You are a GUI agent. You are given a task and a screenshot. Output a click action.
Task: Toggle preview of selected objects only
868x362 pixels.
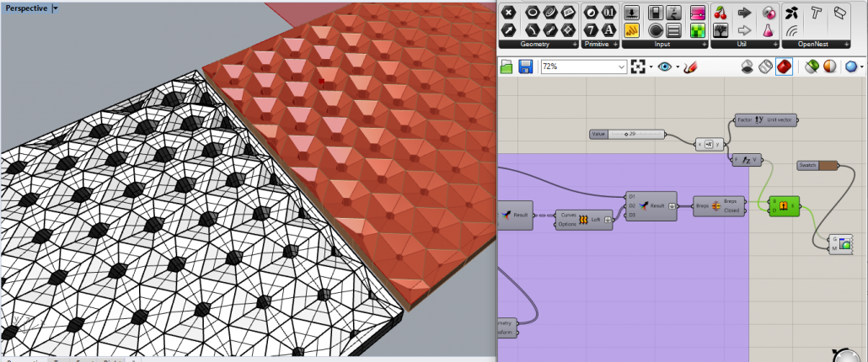tap(811, 67)
